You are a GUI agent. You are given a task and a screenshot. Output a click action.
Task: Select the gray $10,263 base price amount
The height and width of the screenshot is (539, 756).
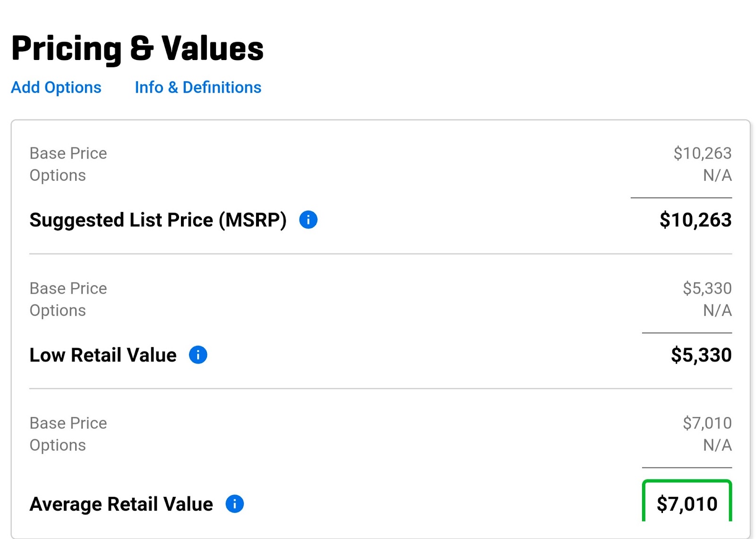[x=703, y=154]
